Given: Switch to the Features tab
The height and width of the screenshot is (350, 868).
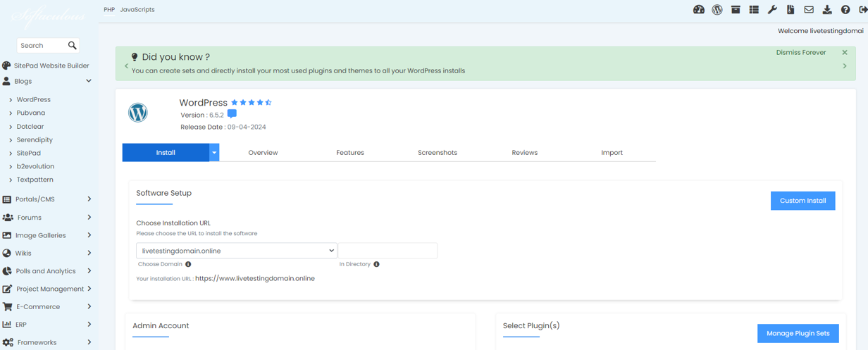Looking at the screenshot, I should click(x=350, y=152).
